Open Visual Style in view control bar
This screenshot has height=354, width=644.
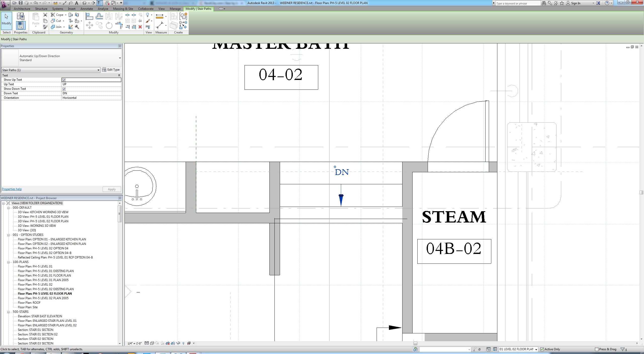[x=152, y=343]
